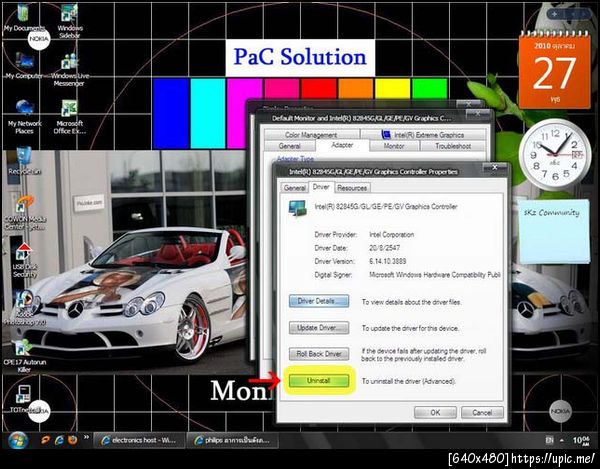Launch COWON Media Center shortcut
600x469 pixels.
[x=25, y=212]
